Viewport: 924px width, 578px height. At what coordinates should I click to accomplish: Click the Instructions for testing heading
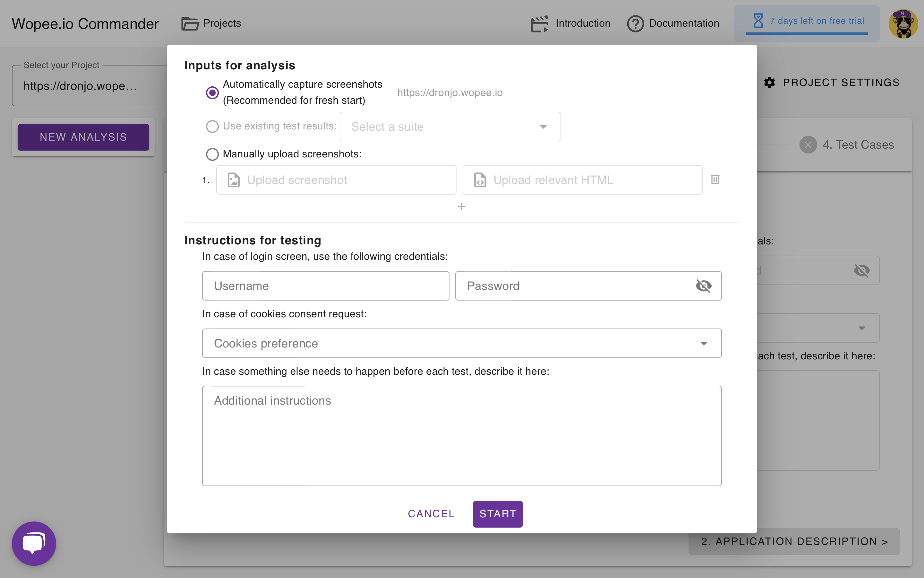point(253,240)
